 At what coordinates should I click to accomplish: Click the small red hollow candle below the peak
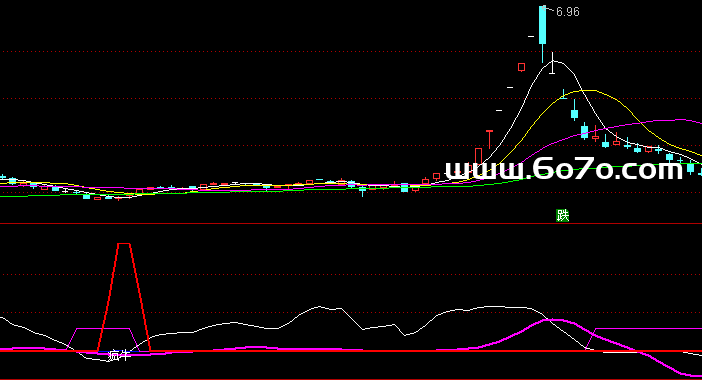[522, 67]
